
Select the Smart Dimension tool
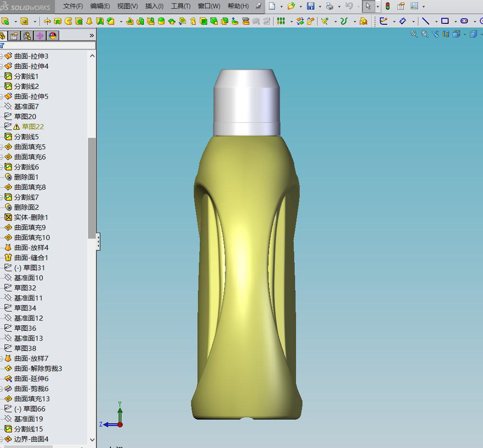point(403,21)
